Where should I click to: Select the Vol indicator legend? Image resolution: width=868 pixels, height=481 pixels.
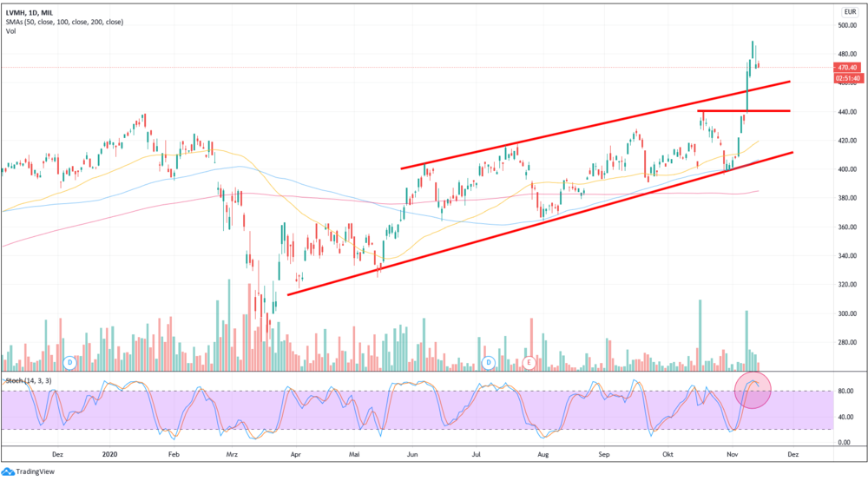tap(11, 31)
